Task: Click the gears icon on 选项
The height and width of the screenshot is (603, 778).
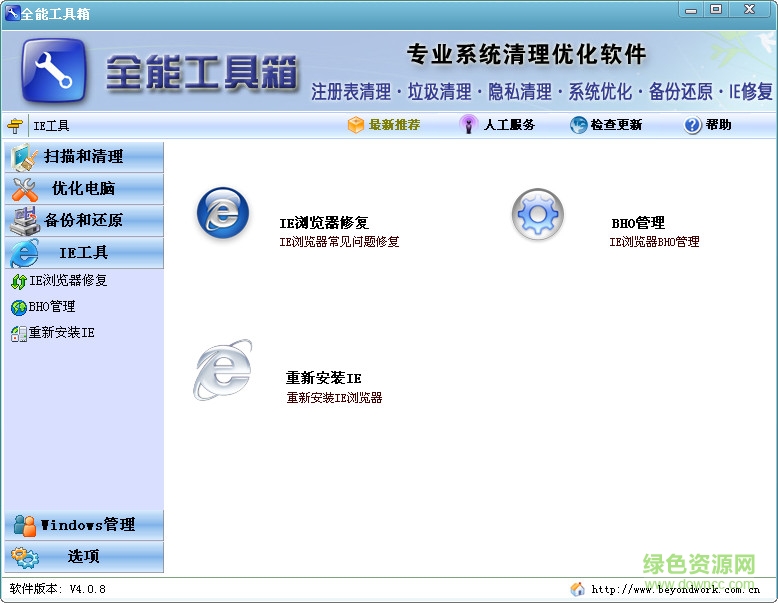Action: pos(25,557)
